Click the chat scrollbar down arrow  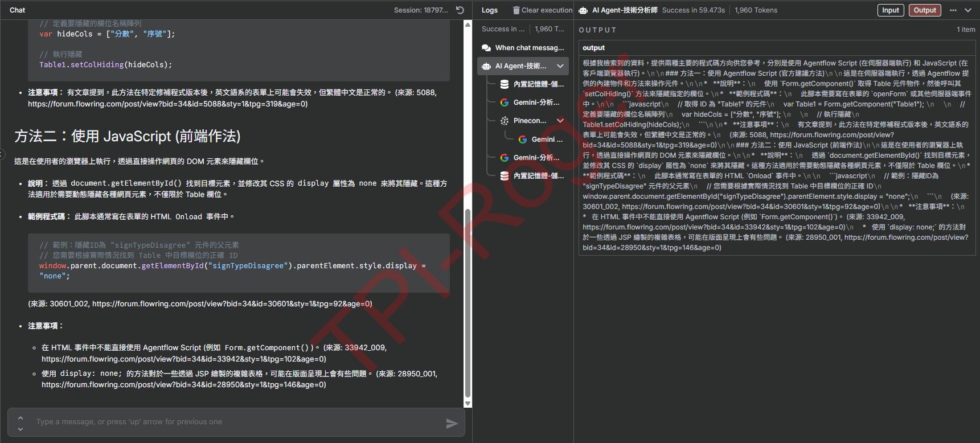point(468,404)
